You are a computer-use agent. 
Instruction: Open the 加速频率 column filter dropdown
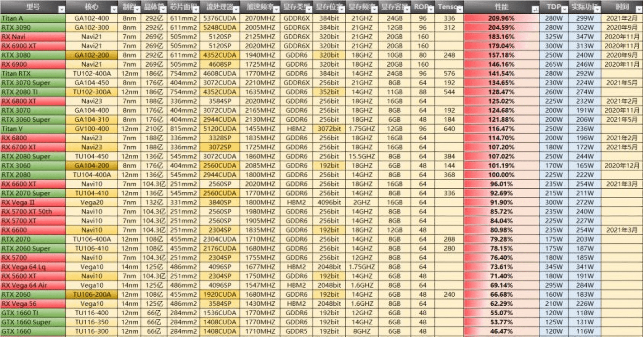276,9
